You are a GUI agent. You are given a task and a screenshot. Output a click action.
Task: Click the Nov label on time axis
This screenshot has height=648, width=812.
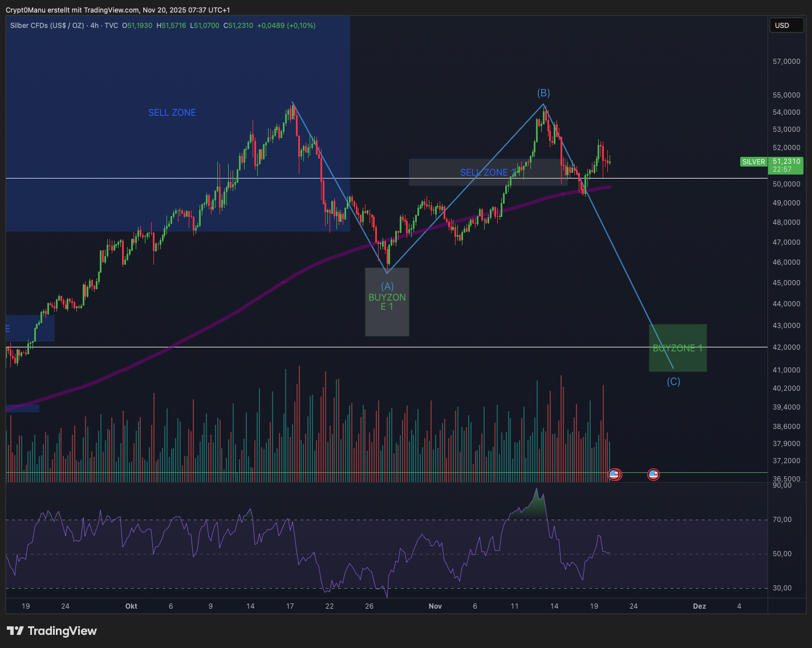435,606
